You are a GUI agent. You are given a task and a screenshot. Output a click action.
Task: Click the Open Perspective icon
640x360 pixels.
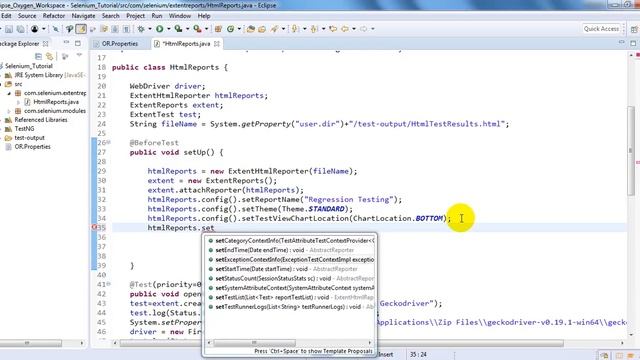click(634, 29)
